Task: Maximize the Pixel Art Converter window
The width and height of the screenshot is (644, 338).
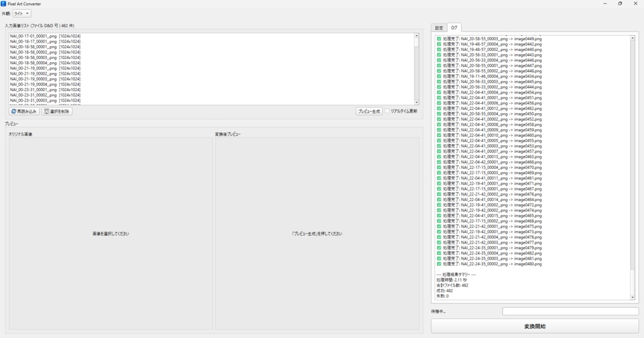Action: coord(619,4)
